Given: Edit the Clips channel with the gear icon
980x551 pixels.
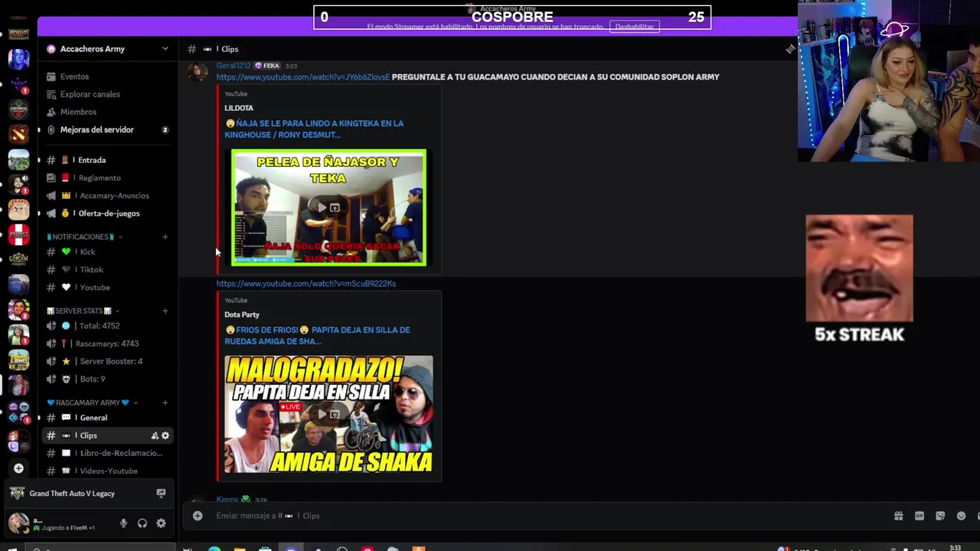Looking at the screenshot, I should 165,435.
